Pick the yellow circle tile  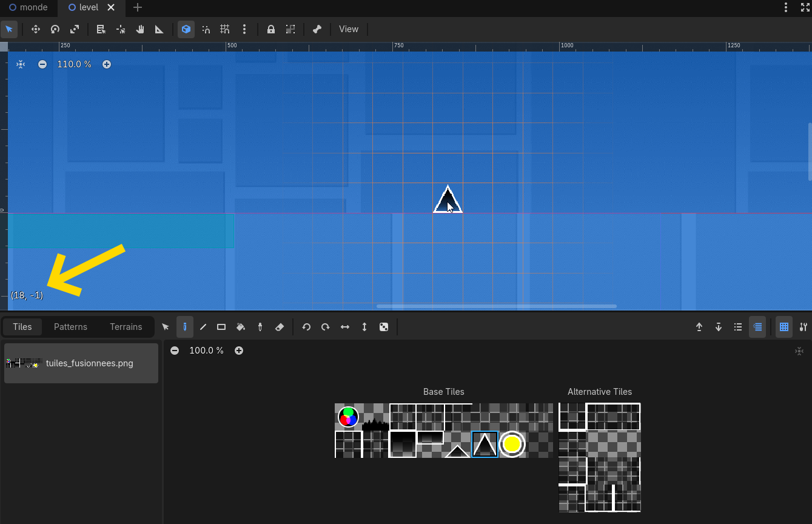(512, 444)
